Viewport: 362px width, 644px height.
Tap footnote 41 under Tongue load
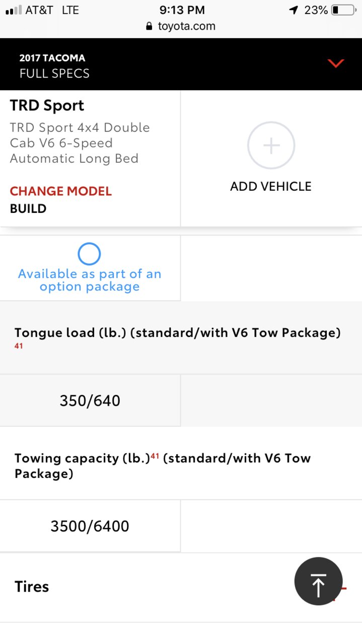19,346
